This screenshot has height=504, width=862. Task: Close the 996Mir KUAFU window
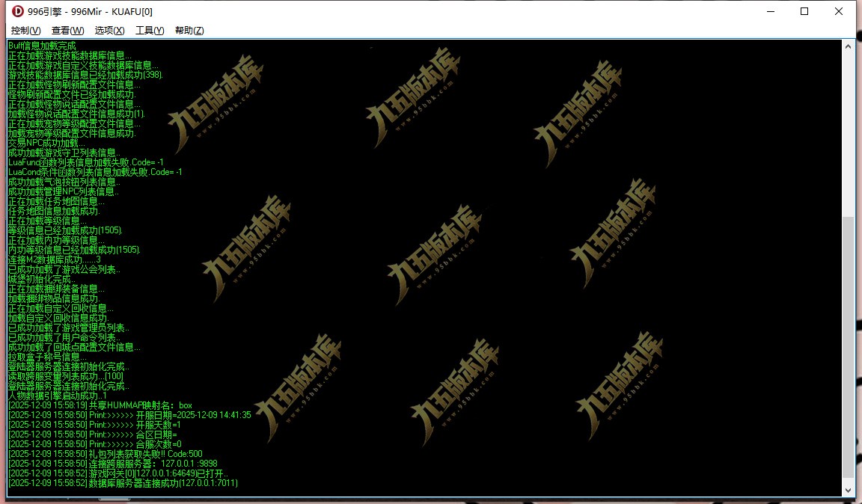pyautogui.click(x=838, y=11)
